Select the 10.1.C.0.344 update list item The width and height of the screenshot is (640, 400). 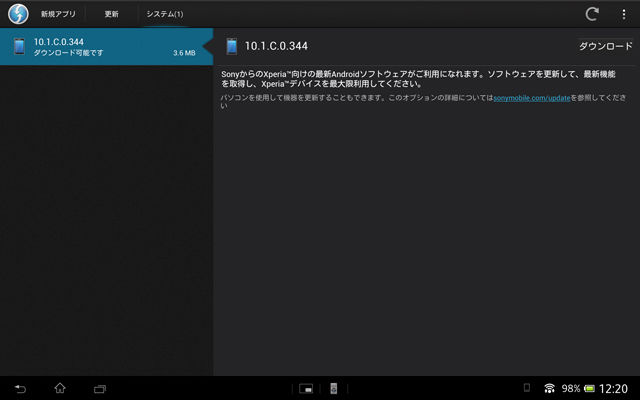click(106, 47)
